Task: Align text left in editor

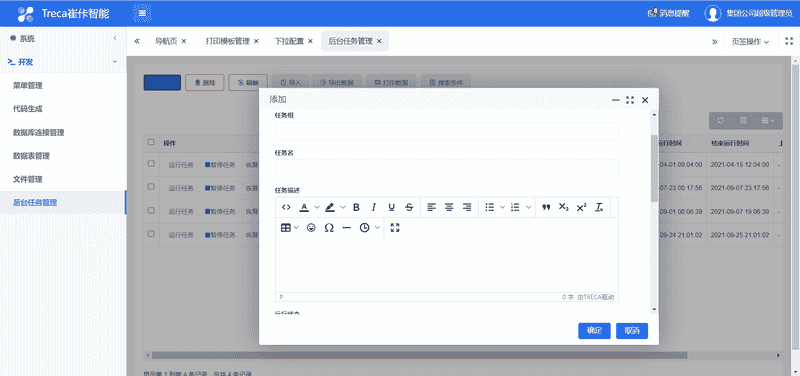Action: [432, 207]
